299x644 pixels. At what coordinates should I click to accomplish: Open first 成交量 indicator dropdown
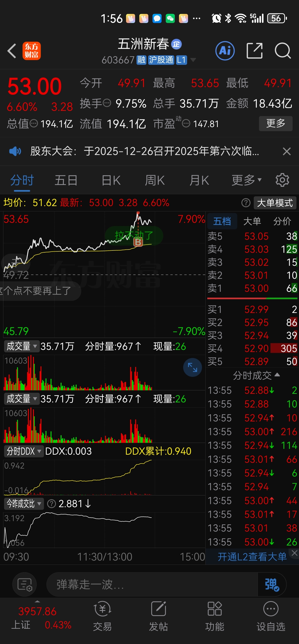tap(22, 346)
